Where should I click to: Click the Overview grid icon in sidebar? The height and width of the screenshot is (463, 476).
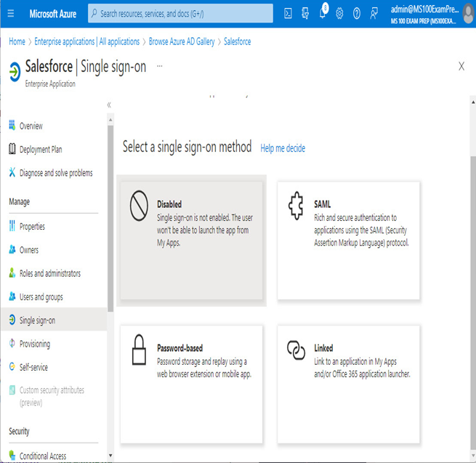click(x=12, y=125)
